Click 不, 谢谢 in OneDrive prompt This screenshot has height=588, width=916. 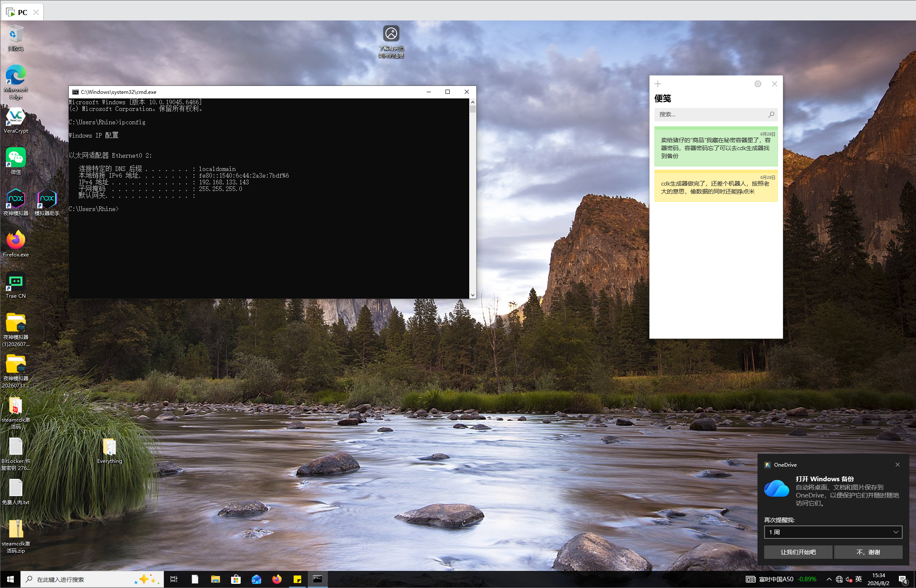coord(868,552)
